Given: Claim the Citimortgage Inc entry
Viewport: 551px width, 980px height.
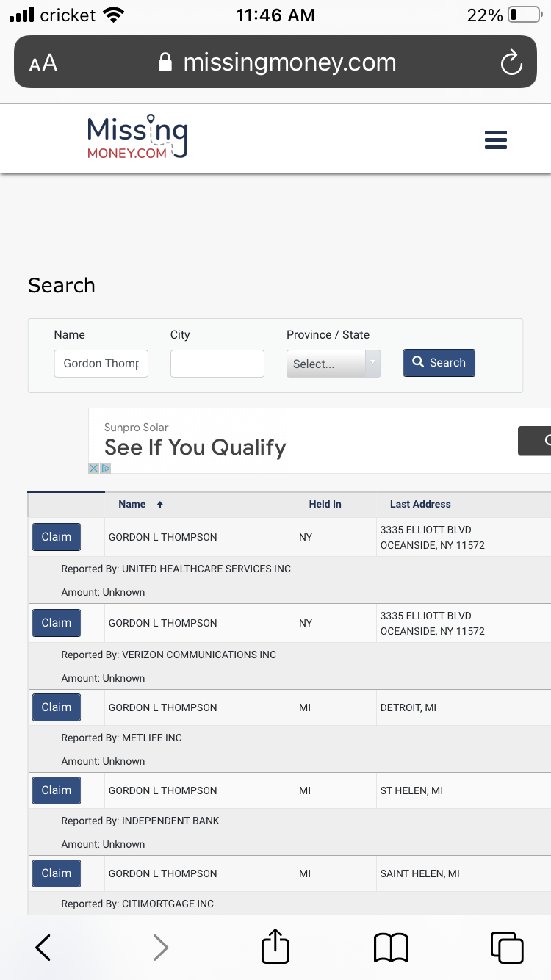Looking at the screenshot, I should [x=57, y=873].
